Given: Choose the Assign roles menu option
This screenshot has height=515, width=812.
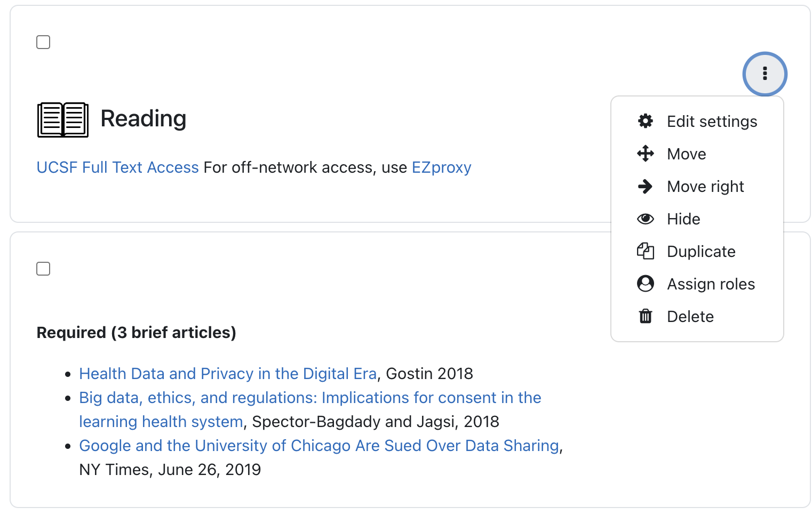Looking at the screenshot, I should (x=711, y=284).
